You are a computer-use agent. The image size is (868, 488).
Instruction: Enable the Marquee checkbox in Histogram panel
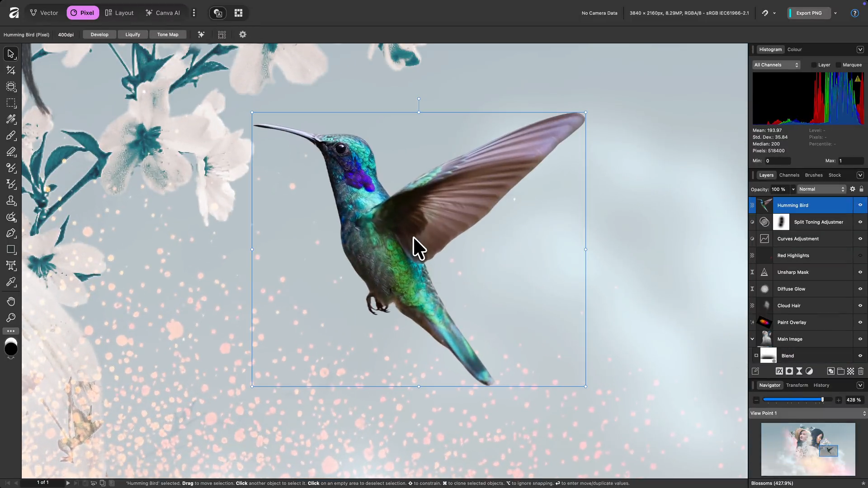[839, 65]
